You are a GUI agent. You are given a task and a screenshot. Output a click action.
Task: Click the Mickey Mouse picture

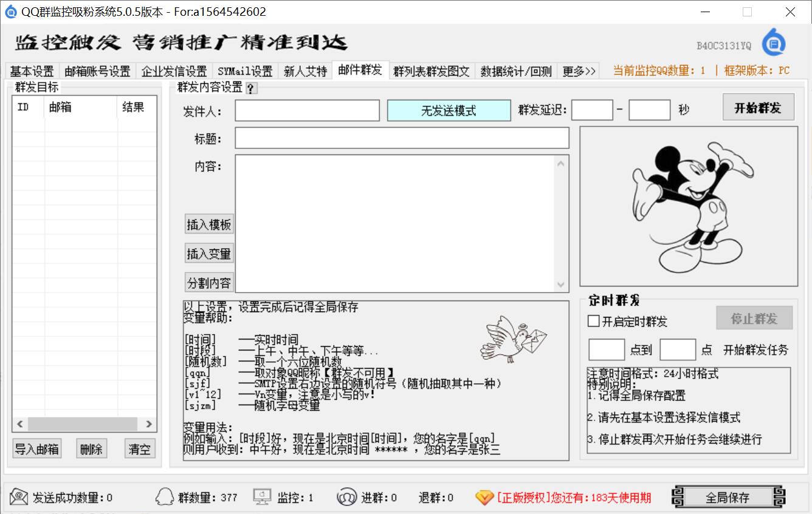click(x=689, y=206)
